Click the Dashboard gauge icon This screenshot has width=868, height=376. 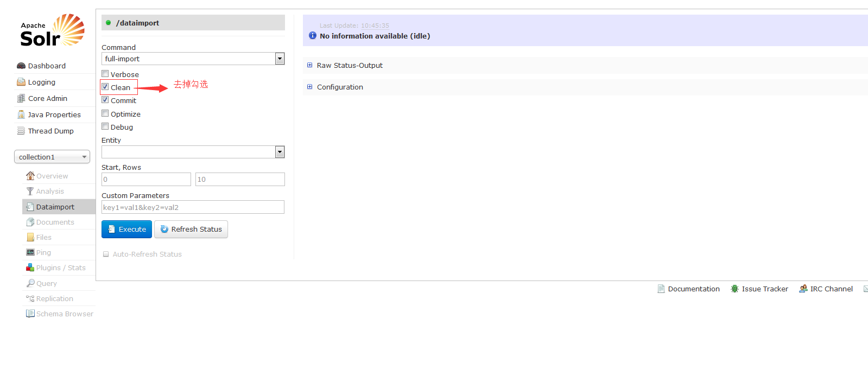(21, 66)
